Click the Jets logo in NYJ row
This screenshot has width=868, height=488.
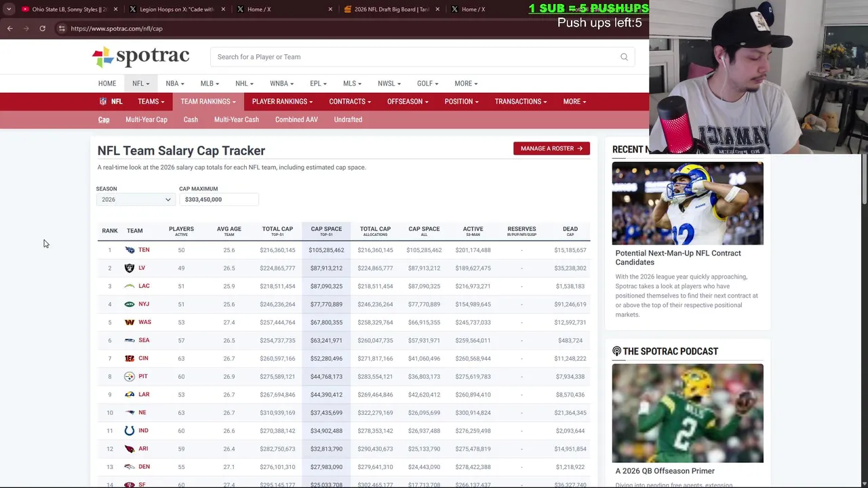click(130, 304)
